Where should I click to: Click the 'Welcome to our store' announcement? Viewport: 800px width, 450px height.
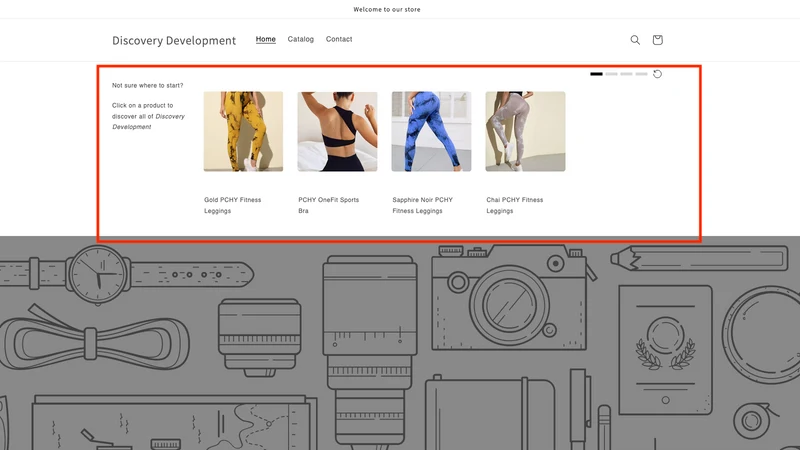click(387, 9)
